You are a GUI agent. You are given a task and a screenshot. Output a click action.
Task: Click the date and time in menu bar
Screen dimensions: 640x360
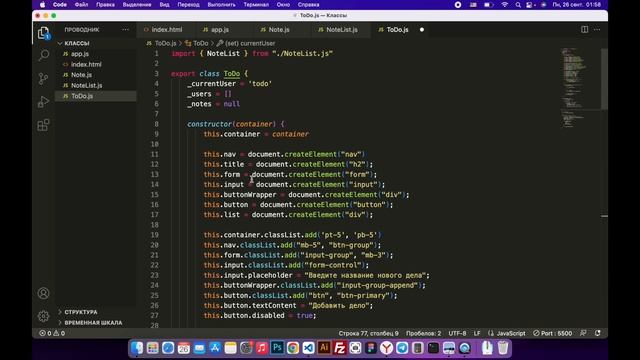[x=577, y=5]
